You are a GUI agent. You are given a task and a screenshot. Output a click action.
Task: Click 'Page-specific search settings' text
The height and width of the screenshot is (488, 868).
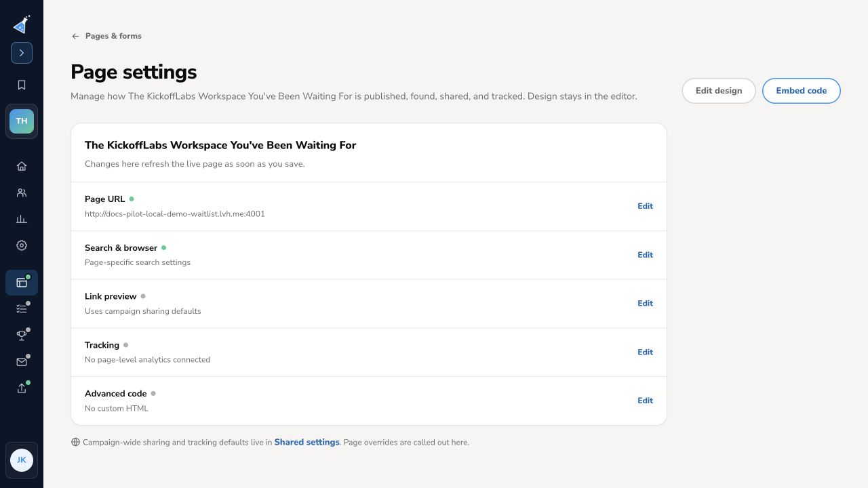[x=138, y=262]
